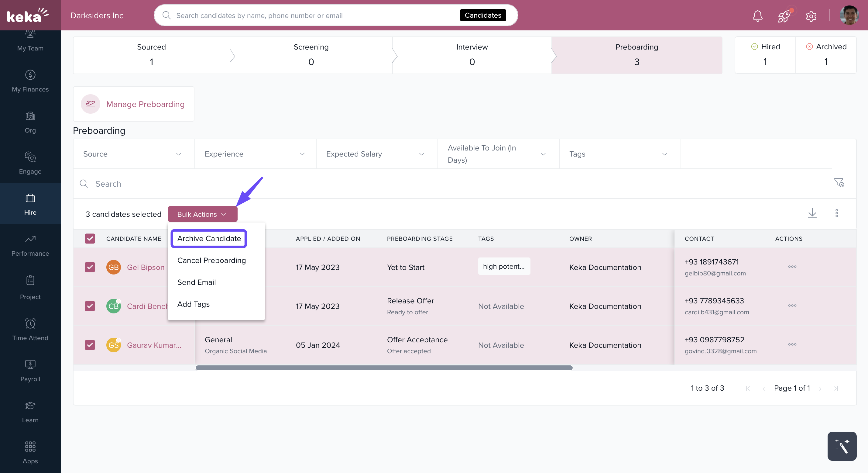Collapse the Bulk Actions dropdown
The height and width of the screenshot is (473, 868).
(x=202, y=214)
